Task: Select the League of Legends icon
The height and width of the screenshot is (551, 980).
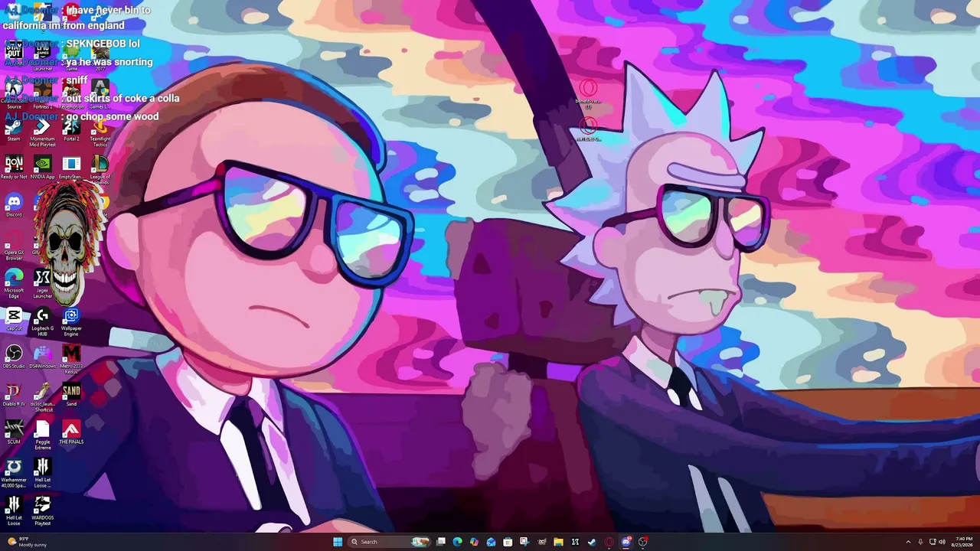Action: tap(100, 171)
